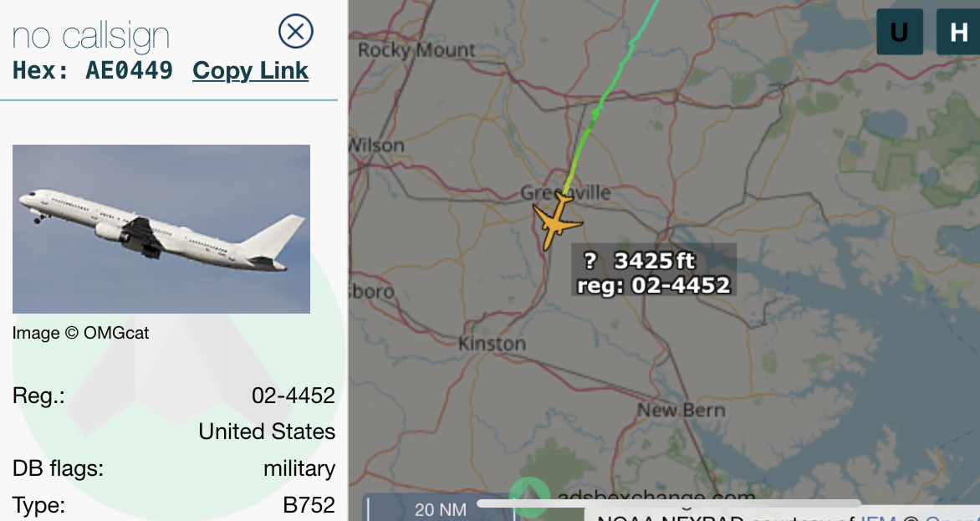
Task: Click the Rocky Mount city label
Action: click(417, 50)
